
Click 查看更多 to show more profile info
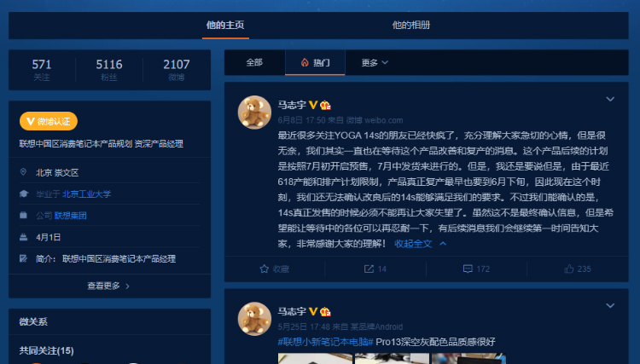pos(108,286)
